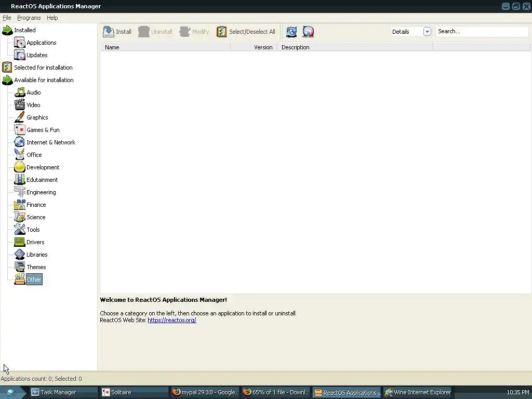Open the Themes monitor icon
Image resolution: width=532 pixels, height=399 pixels.
click(x=20, y=267)
